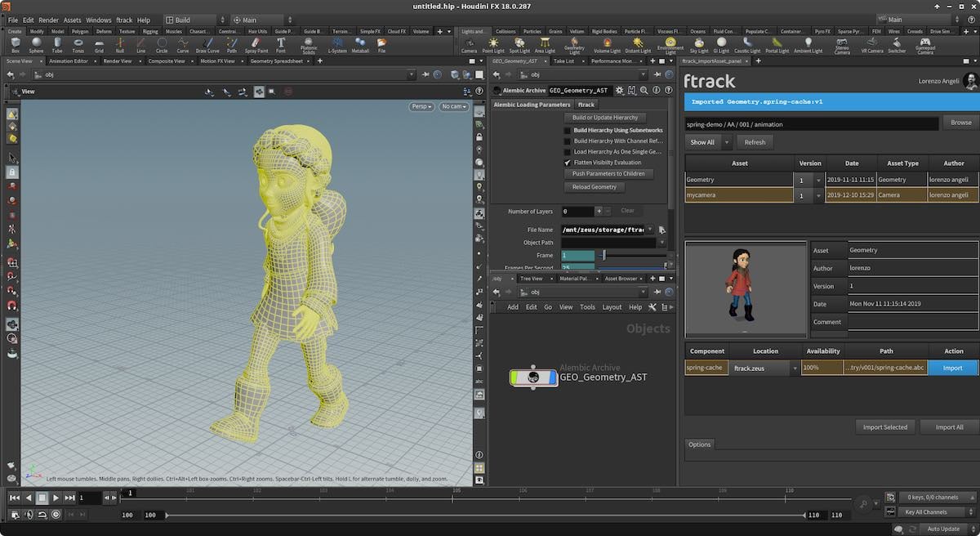
Task: Open the ftrack.zeus location dropdown
Action: point(764,368)
